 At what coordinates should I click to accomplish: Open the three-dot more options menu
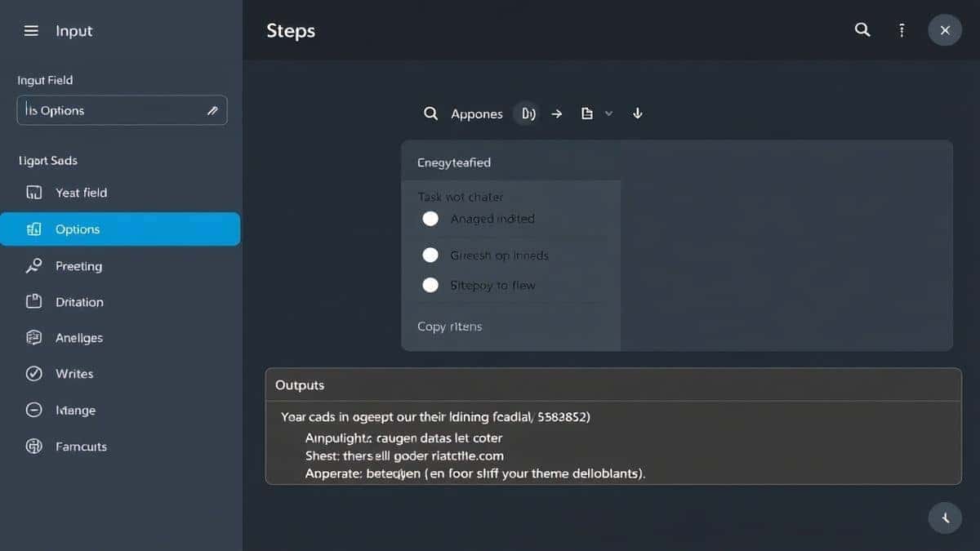902,30
